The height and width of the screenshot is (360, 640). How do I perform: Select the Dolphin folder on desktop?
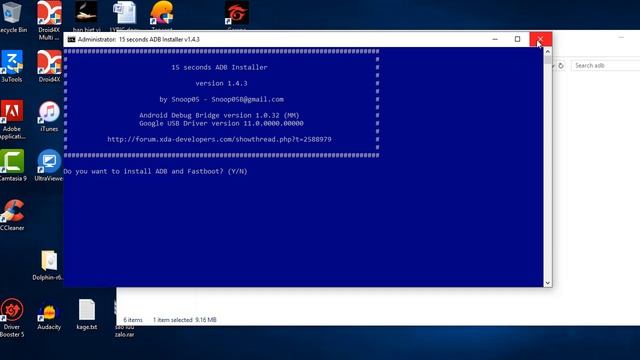click(48, 265)
